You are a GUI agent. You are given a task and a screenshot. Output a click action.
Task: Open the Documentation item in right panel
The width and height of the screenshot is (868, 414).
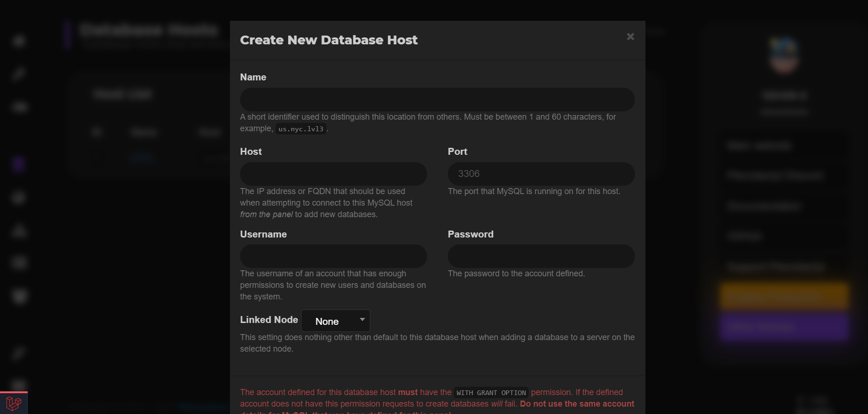coord(764,206)
